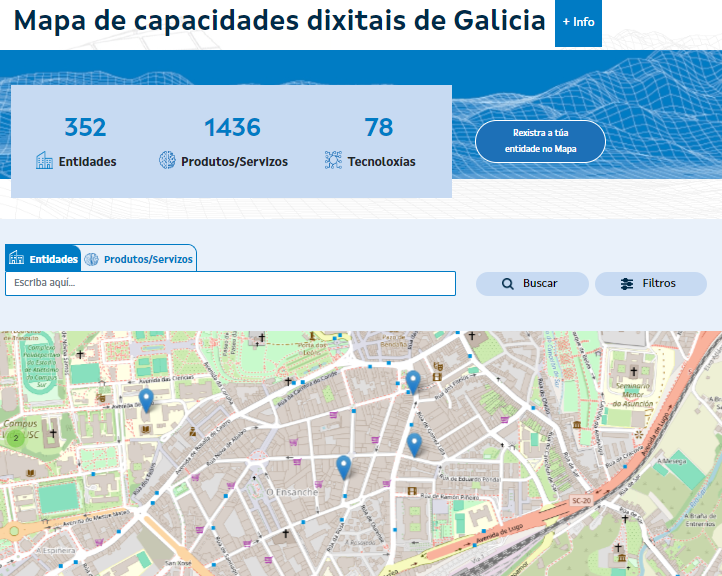Select map pin above Rúa de Eduardo Pondal
Viewport: 722px width, 576px height.
click(414, 445)
